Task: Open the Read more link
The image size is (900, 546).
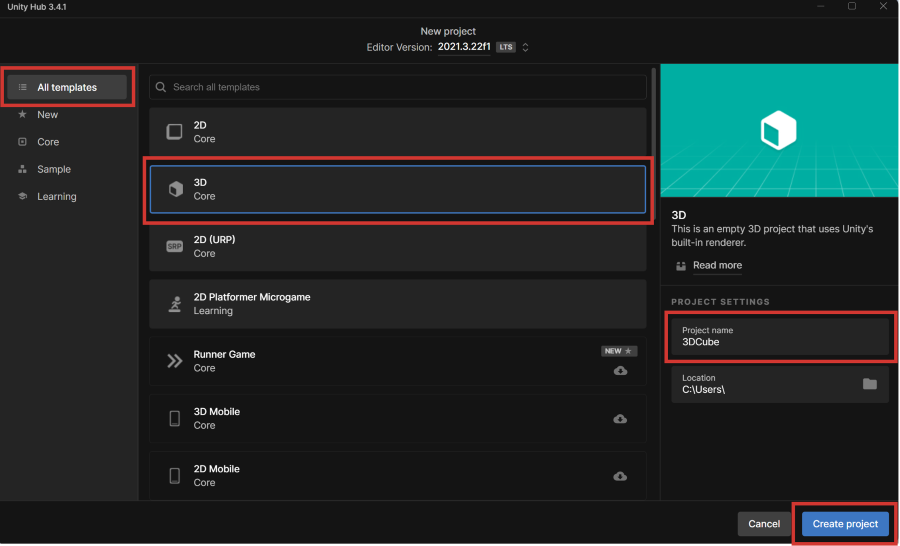Action: pyautogui.click(x=717, y=266)
